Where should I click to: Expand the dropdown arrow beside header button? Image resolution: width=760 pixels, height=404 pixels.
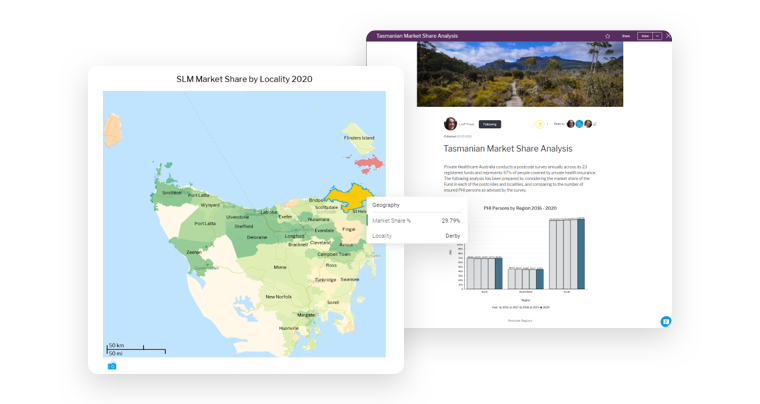657,35
